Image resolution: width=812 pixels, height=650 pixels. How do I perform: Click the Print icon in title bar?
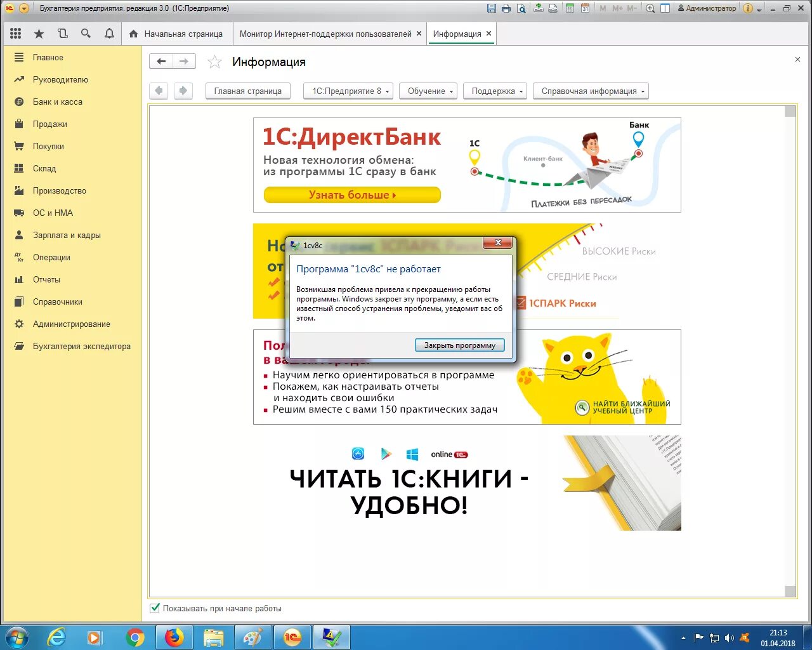pos(506,8)
